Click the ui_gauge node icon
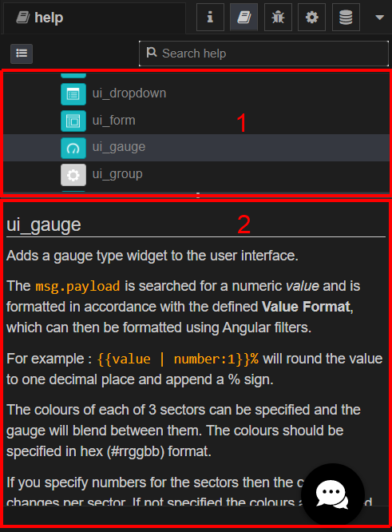The height and width of the screenshot is (532, 392). click(x=73, y=148)
